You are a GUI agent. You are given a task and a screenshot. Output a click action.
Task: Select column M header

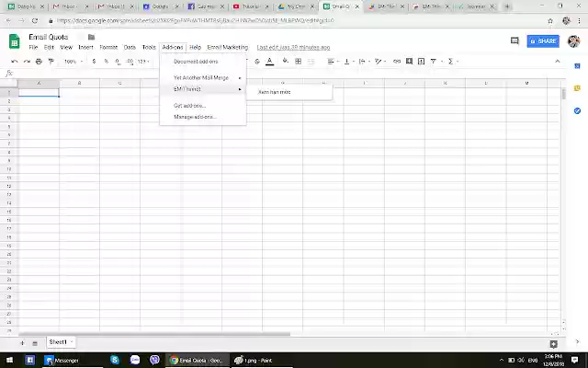pyautogui.click(x=526, y=83)
